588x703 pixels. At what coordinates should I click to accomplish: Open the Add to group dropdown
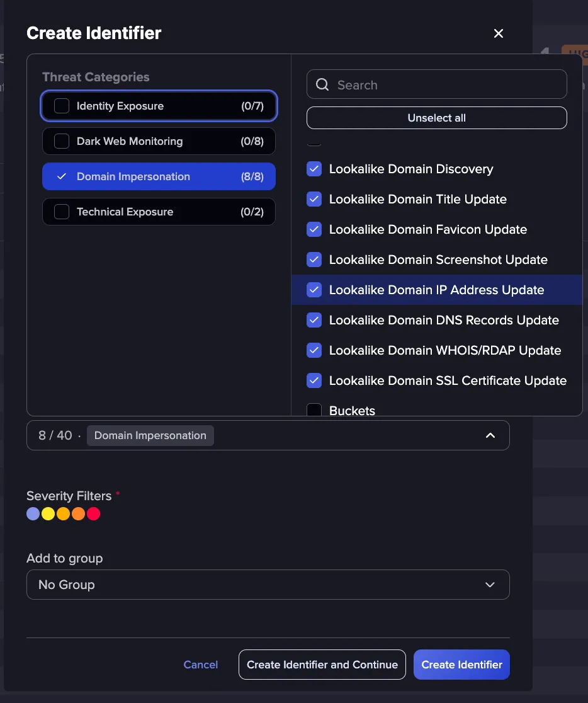pyautogui.click(x=268, y=585)
